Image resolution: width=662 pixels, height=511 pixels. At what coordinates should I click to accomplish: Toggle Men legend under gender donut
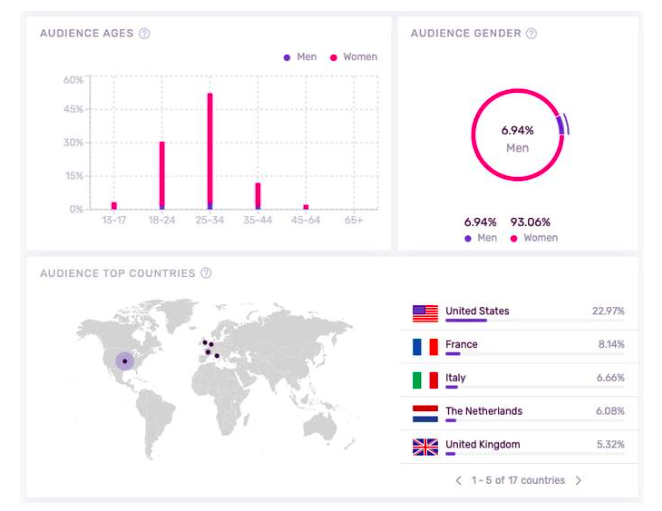[480, 238]
